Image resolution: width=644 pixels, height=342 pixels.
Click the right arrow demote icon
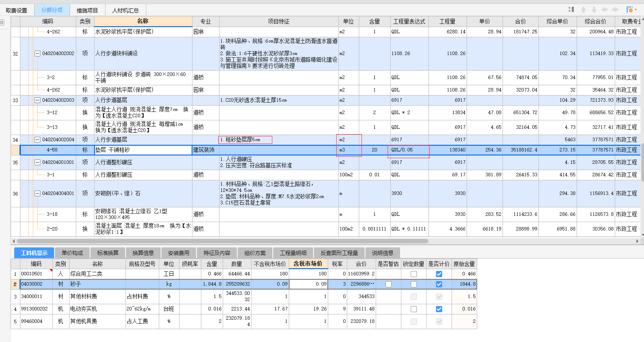coord(615,9)
